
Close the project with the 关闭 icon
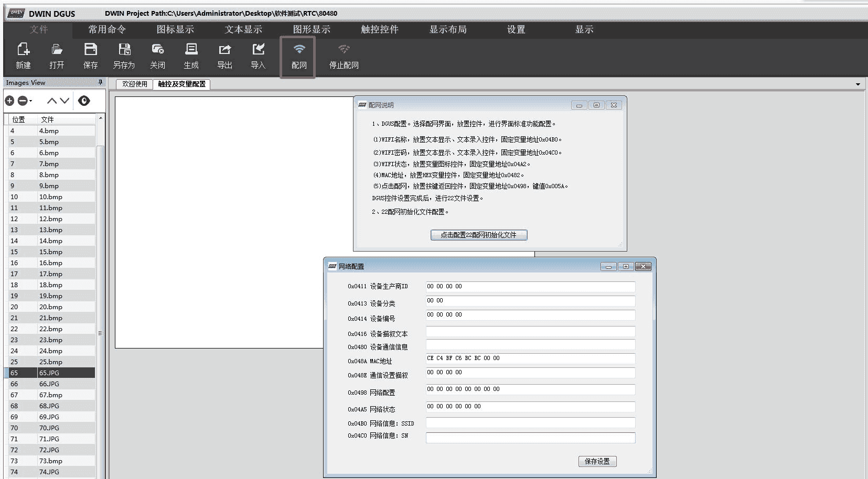pos(157,56)
